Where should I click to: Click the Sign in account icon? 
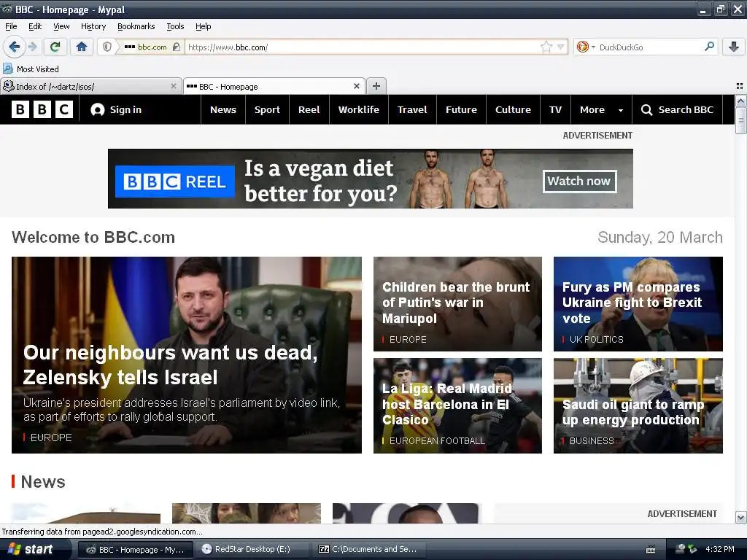[98, 109]
